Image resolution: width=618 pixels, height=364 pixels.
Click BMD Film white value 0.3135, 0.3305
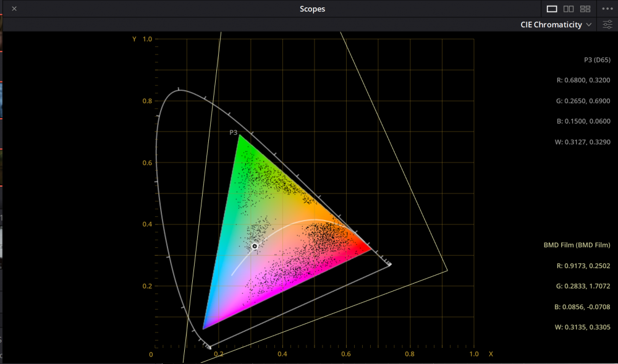583,328
